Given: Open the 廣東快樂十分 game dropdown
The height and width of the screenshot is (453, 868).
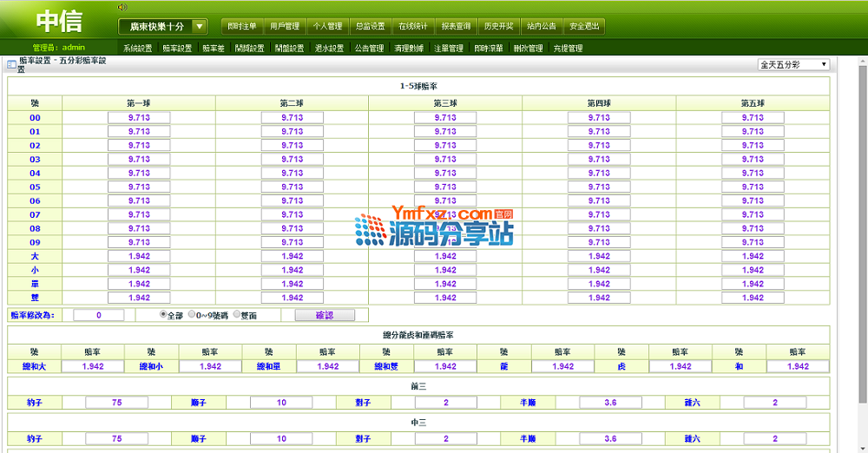Looking at the screenshot, I should (x=162, y=27).
